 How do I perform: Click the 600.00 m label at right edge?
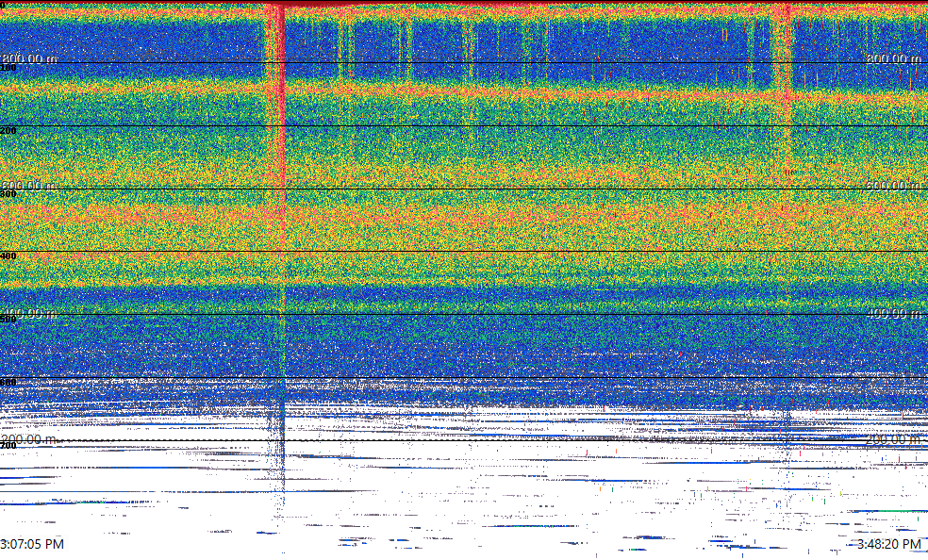click(894, 186)
